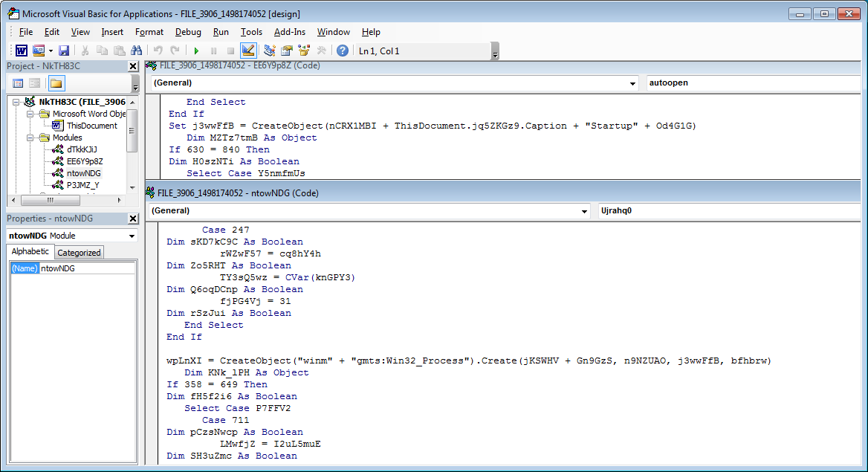Click the Set j3wwFfB = CreateObject line
The image size is (868, 472).
432,126
